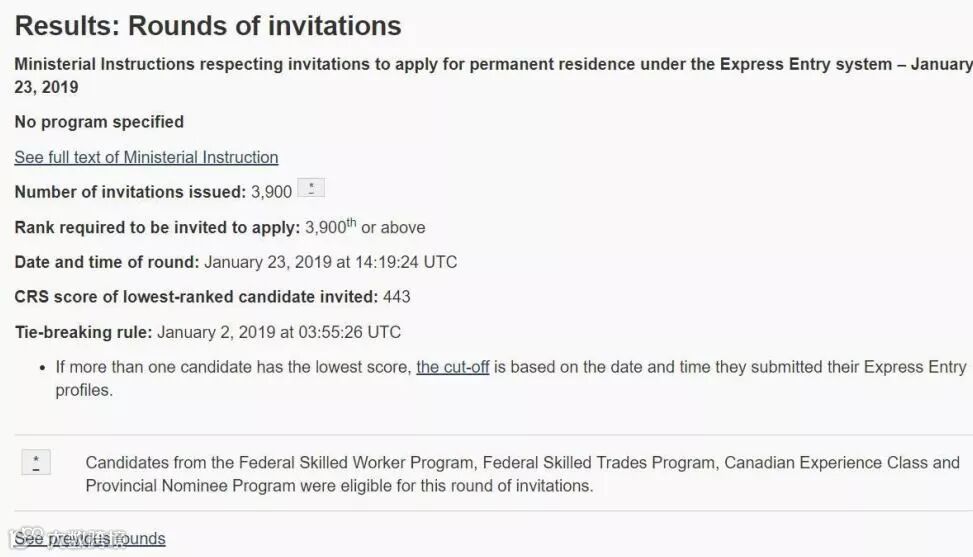Click the "Number of invitations issued" label
The image size is (973, 557).
coord(130,192)
